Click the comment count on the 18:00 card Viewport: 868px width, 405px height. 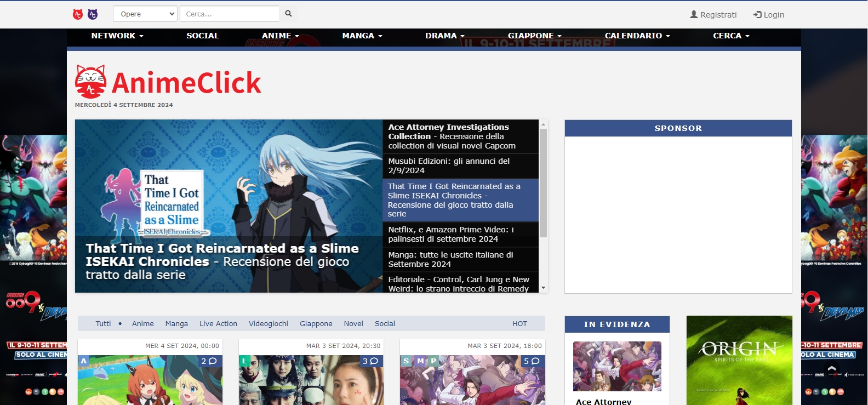coord(532,361)
